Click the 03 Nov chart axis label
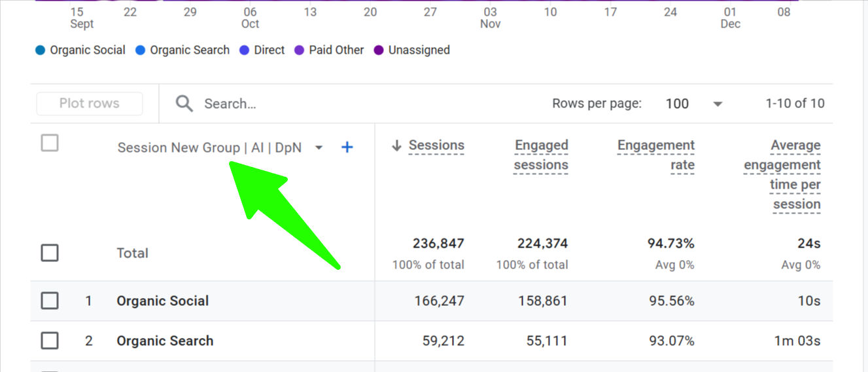Viewport: 868px width, 372px height. coord(491,18)
